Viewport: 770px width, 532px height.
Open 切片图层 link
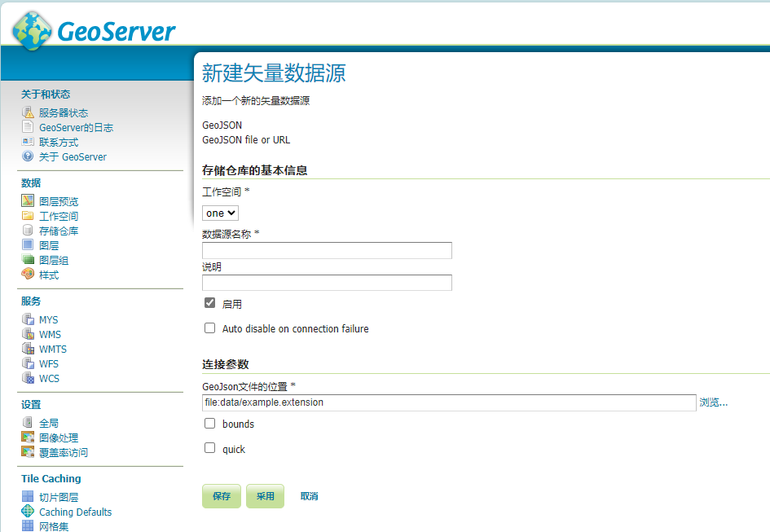tap(59, 497)
